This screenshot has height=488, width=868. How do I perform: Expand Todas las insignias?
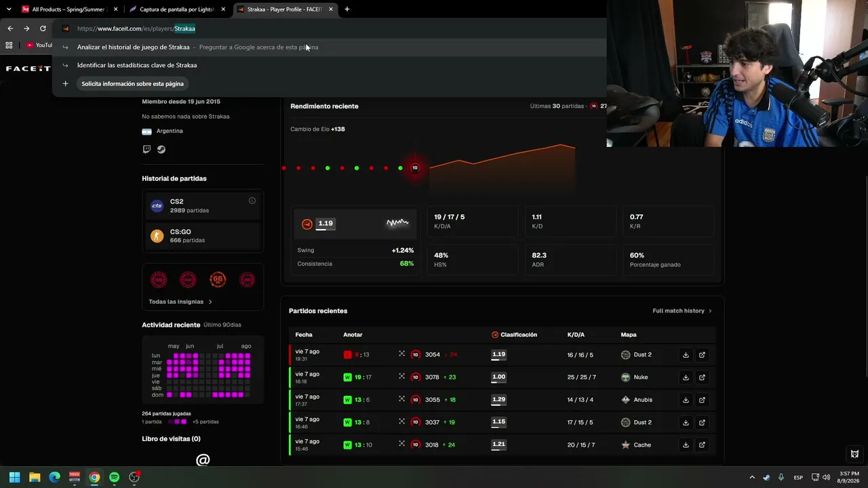[x=180, y=302]
